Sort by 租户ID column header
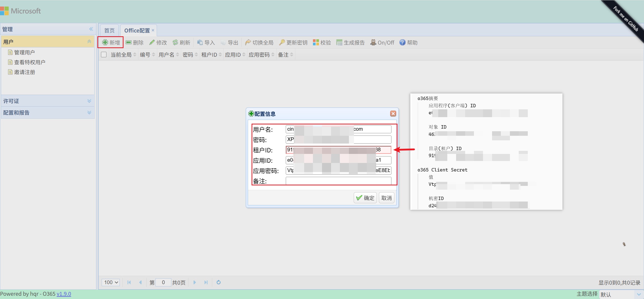644x299 pixels. (211, 55)
